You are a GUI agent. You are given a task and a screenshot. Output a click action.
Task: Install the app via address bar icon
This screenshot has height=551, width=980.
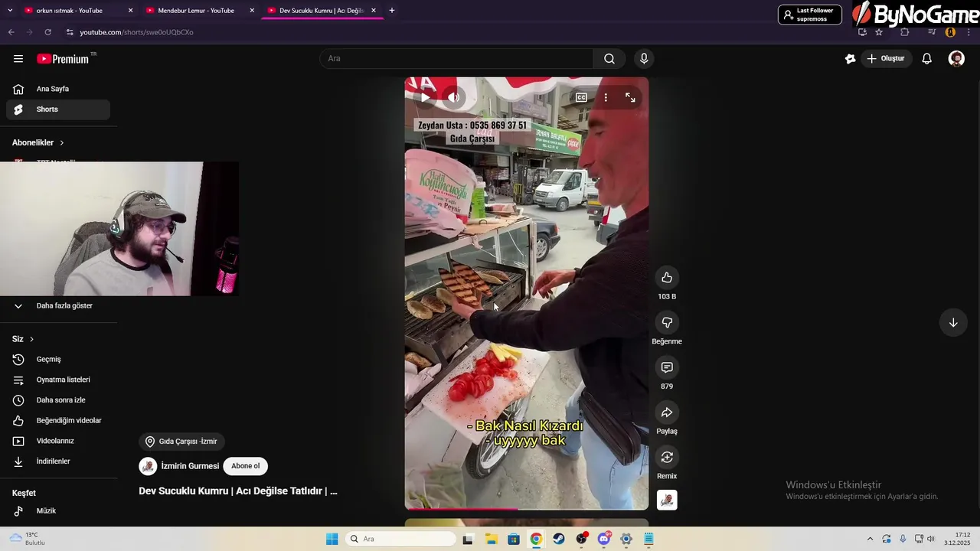point(862,32)
